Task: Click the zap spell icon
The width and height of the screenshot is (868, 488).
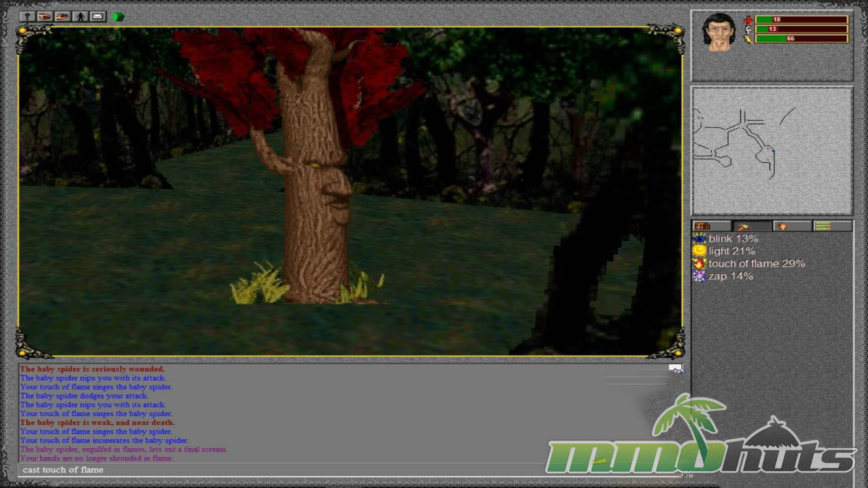Action: point(699,276)
